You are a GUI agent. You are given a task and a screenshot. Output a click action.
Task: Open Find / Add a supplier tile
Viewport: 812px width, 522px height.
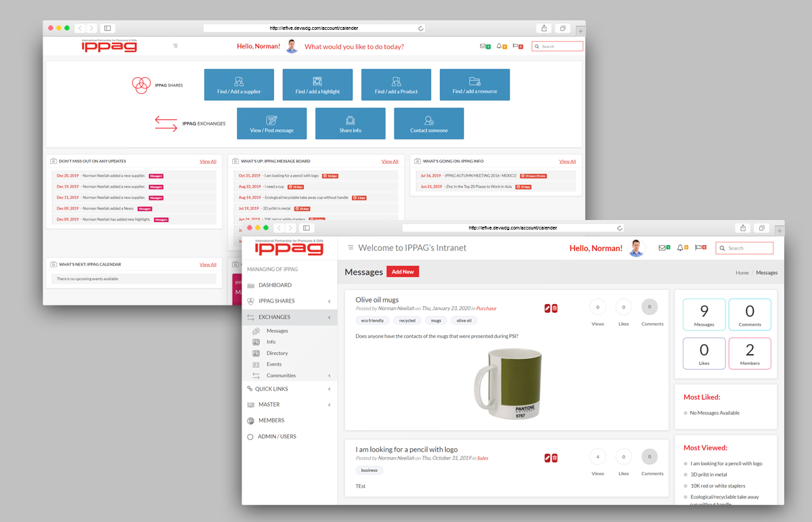[x=239, y=85]
